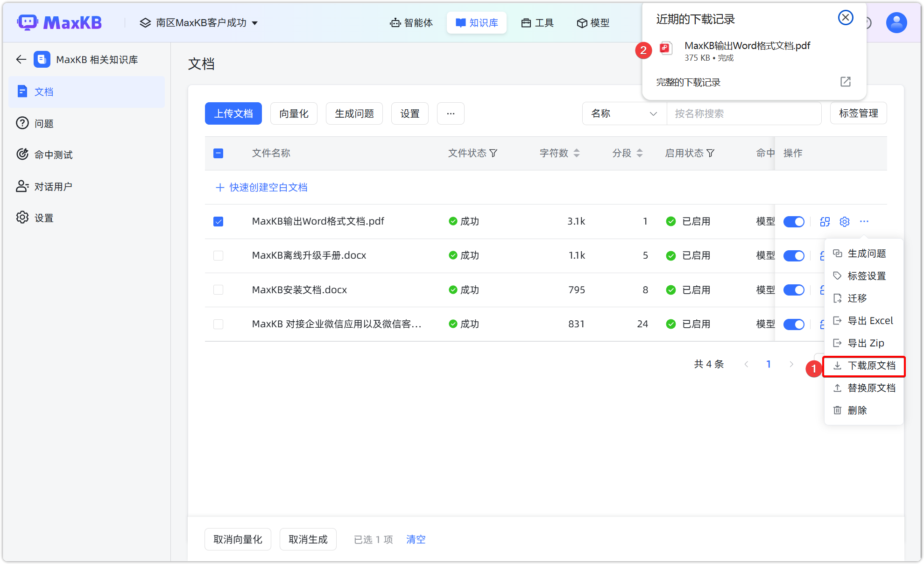Switch to the 工具 section with toolbox icon
This screenshot has width=924, height=564.
(537, 22)
